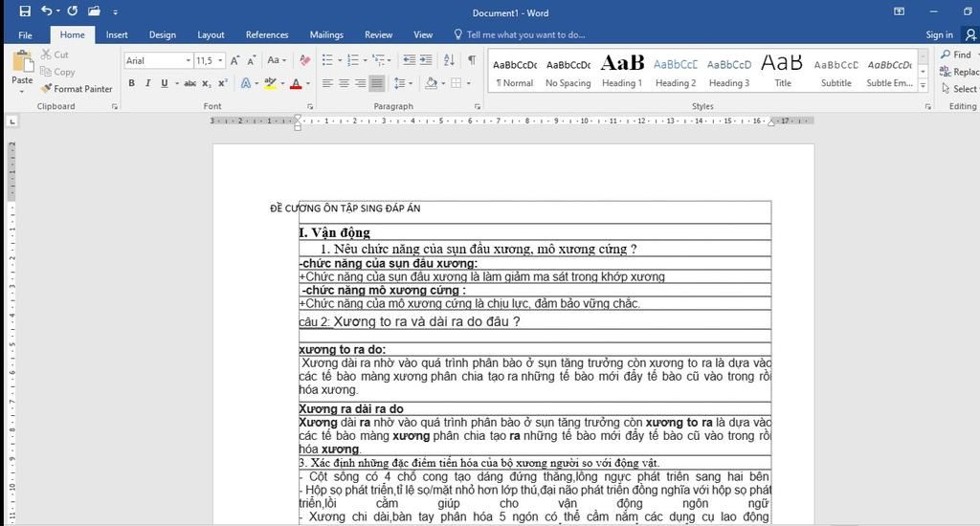Toggle Justify alignment

point(377,83)
